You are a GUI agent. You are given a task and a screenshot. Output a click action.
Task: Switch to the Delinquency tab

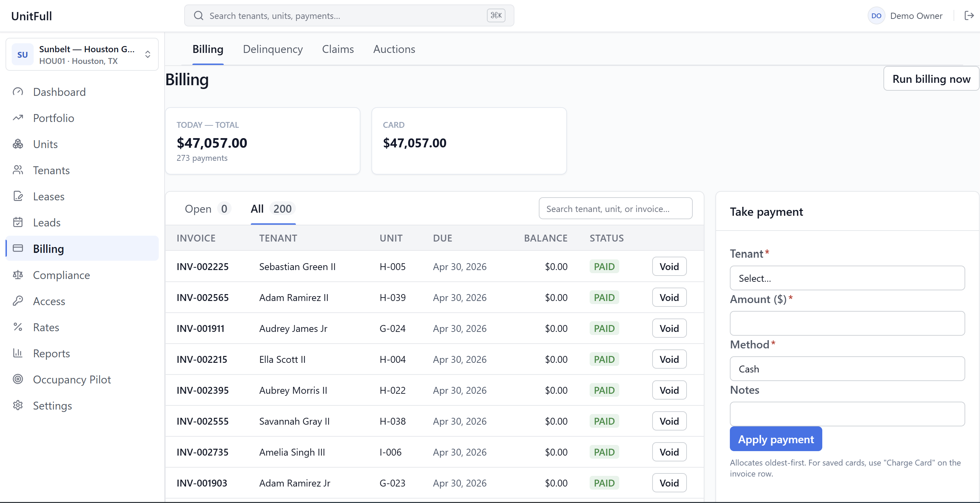[x=273, y=49]
